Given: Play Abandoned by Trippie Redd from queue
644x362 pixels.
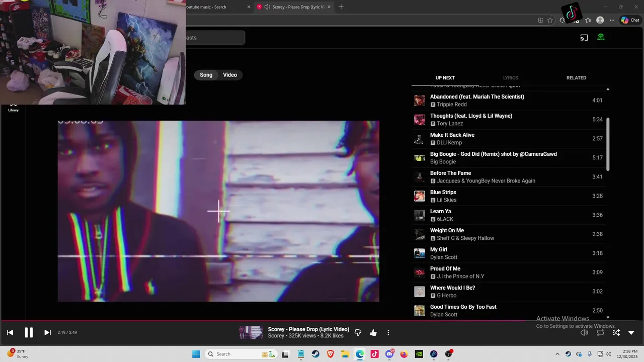Looking at the screenshot, I should point(508,100).
